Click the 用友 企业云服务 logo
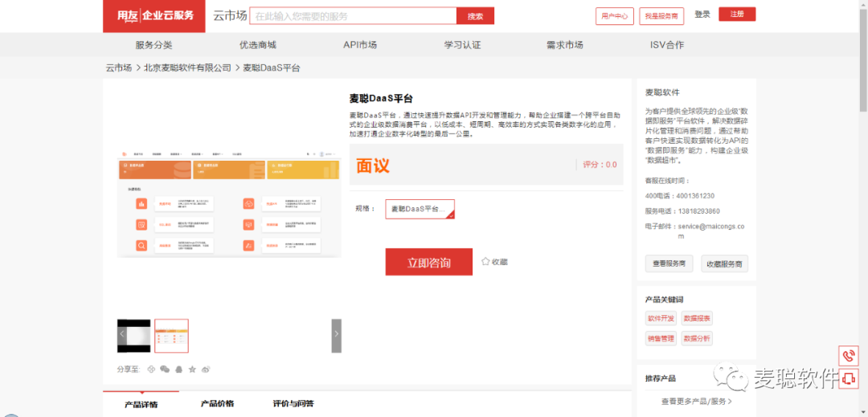The width and height of the screenshot is (868, 417). click(154, 16)
